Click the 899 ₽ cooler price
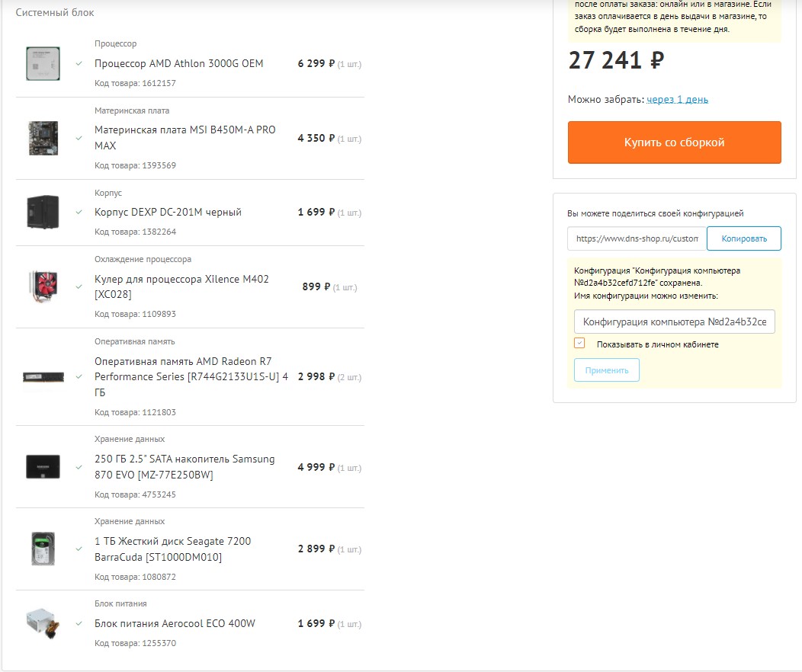The width and height of the screenshot is (802, 672). (316, 286)
